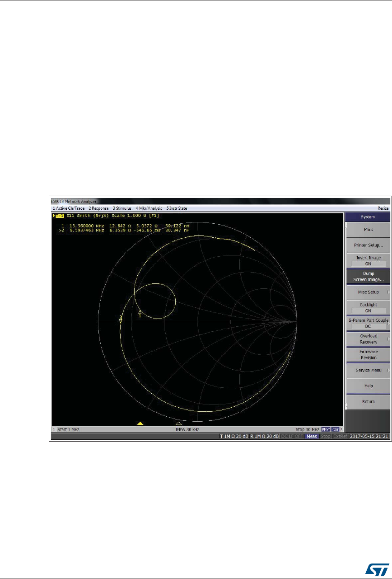Click the Firmware Revision softkey
Image resolution: width=392 pixels, height=579 pixels.
click(368, 354)
